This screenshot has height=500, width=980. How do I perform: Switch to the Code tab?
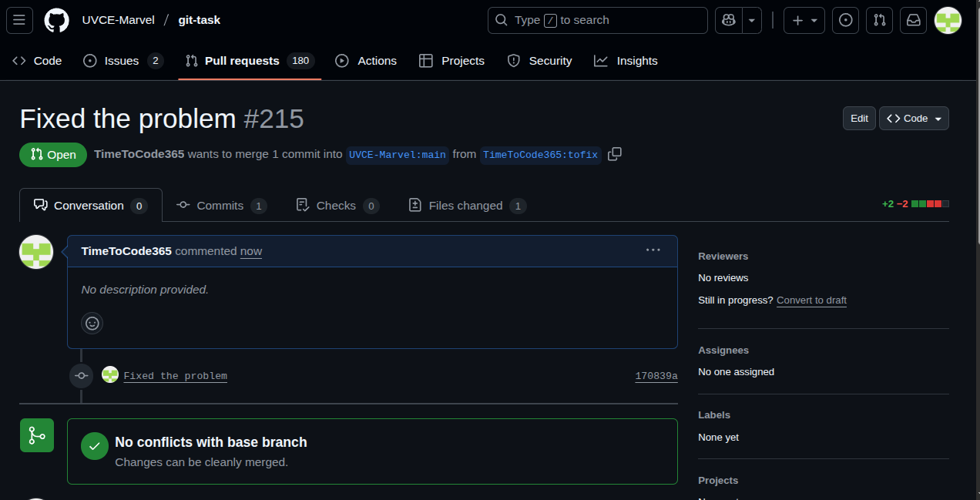point(37,61)
